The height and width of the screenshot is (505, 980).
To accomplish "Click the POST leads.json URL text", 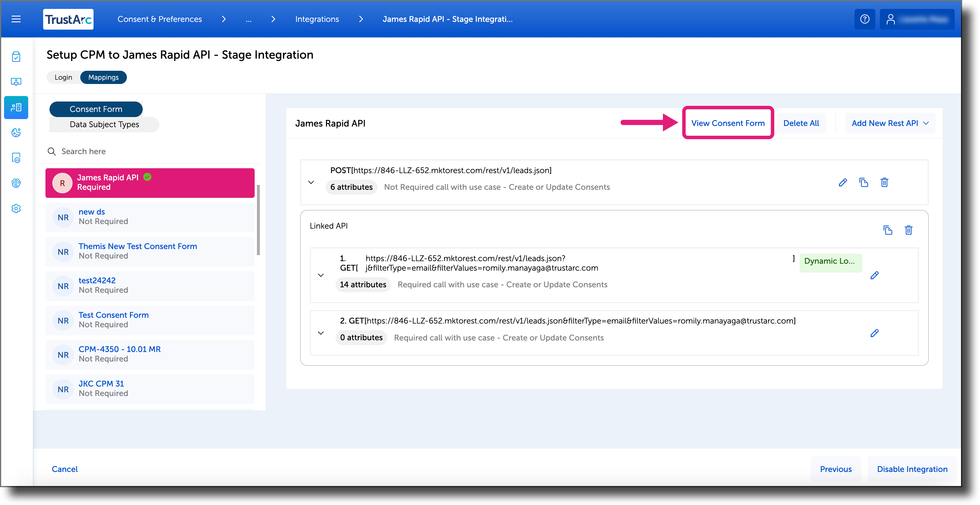I will point(441,170).
